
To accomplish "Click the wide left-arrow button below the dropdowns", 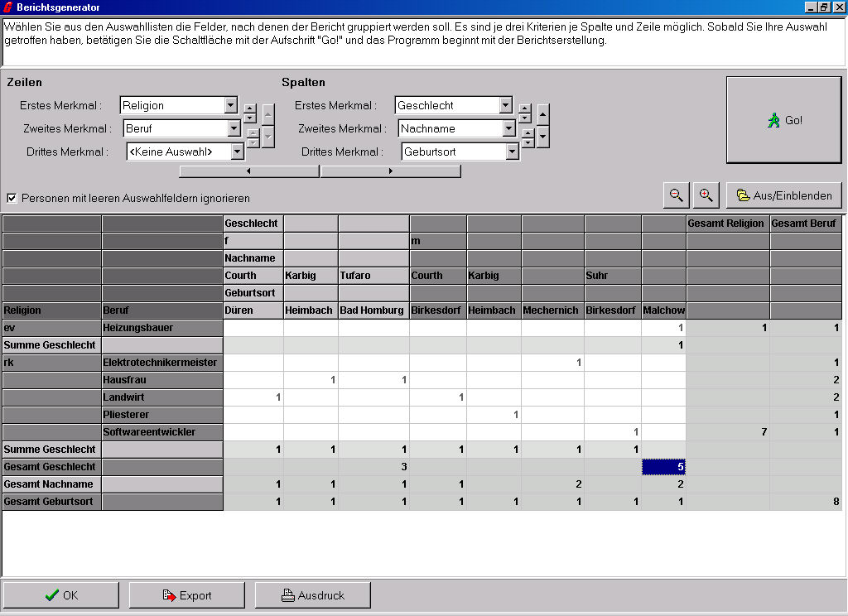I will pyautogui.click(x=248, y=171).
